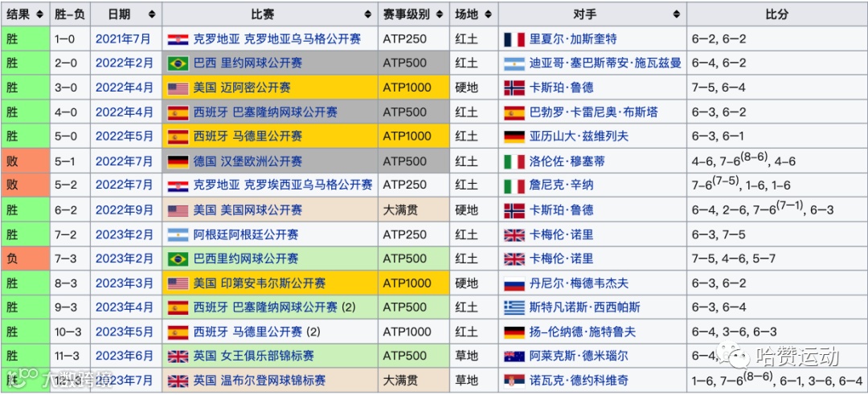Click French flag beside 里夏尔·加斯奎特
Screen dimensions: 868x395
pos(514,39)
